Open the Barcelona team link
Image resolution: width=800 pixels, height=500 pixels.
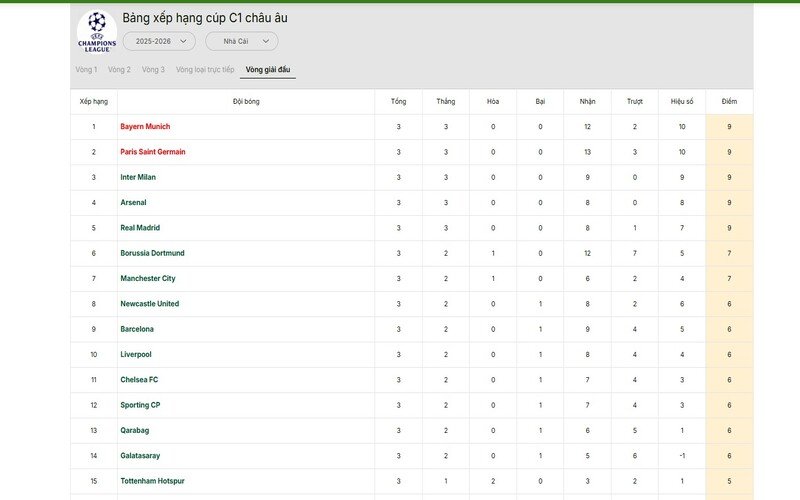pos(137,329)
